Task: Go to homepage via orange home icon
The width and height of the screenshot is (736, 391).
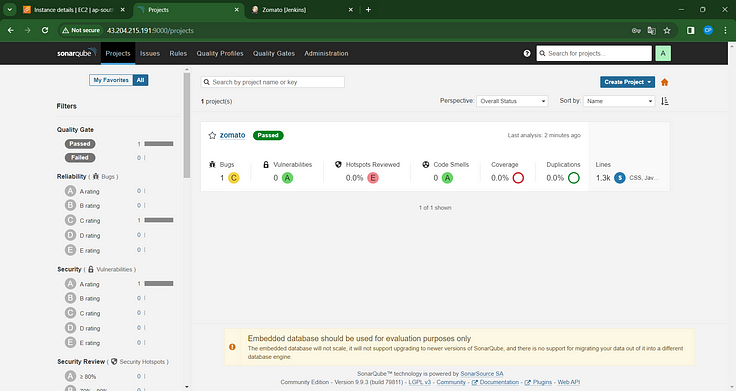Action: (x=664, y=82)
